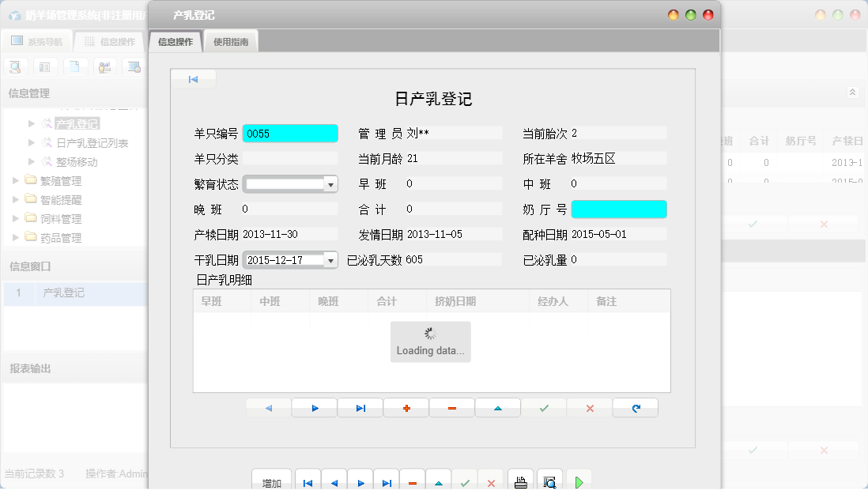
Task: Select the search/magnifier icon in toolbar
Action: (15, 66)
